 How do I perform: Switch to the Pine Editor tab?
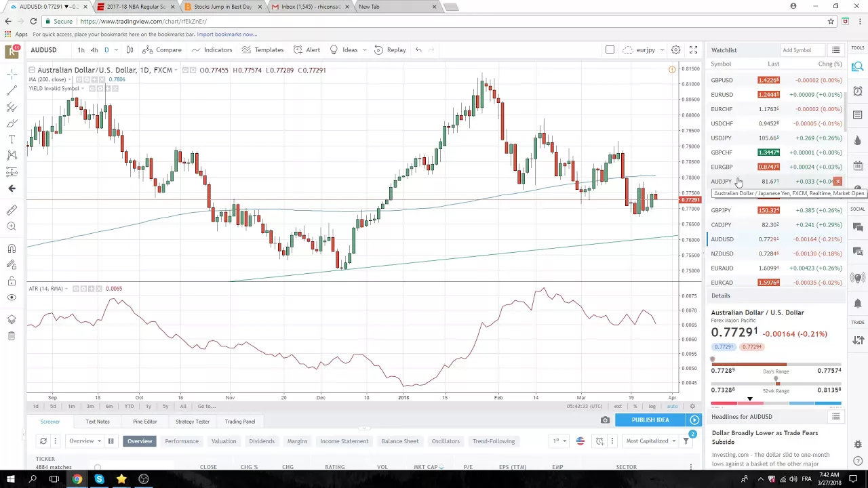tap(145, 422)
